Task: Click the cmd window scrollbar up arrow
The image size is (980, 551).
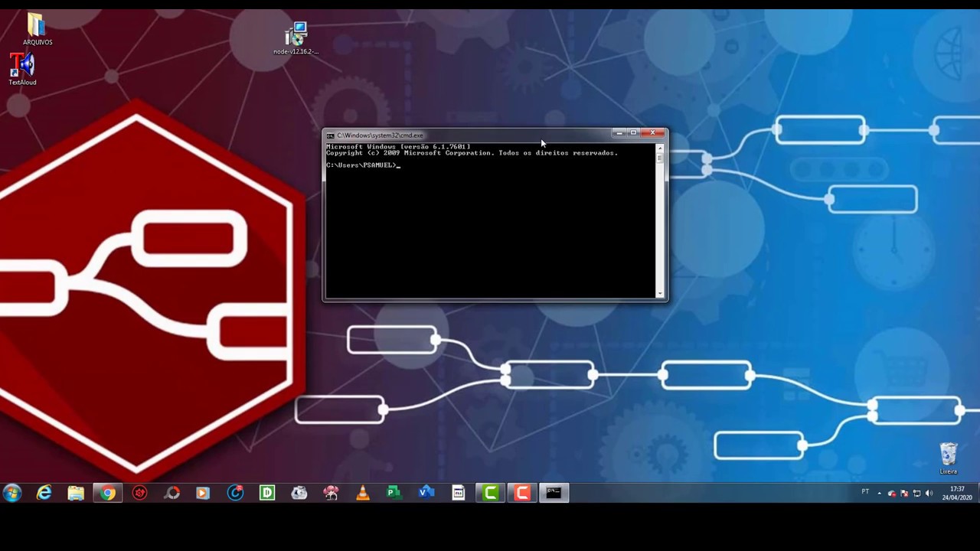Action: pyautogui.click(x=660, y=148)
